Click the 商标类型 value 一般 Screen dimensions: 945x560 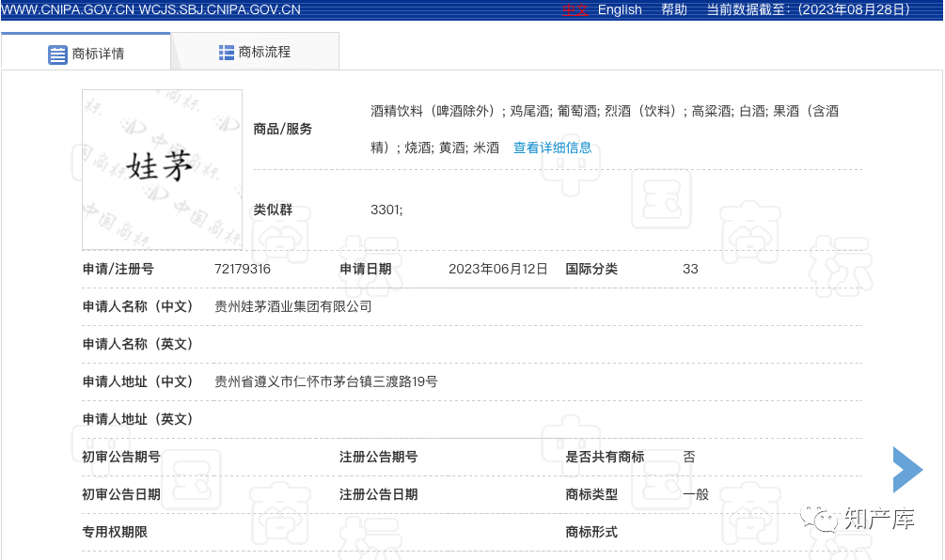pos(696,494)
